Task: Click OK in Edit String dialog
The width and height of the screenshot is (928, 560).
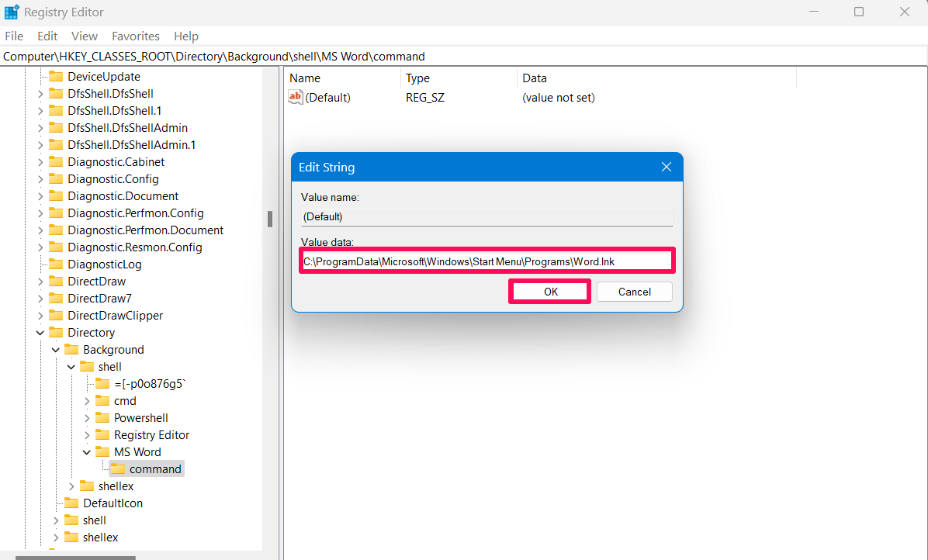Action: [x=550, y=292]
